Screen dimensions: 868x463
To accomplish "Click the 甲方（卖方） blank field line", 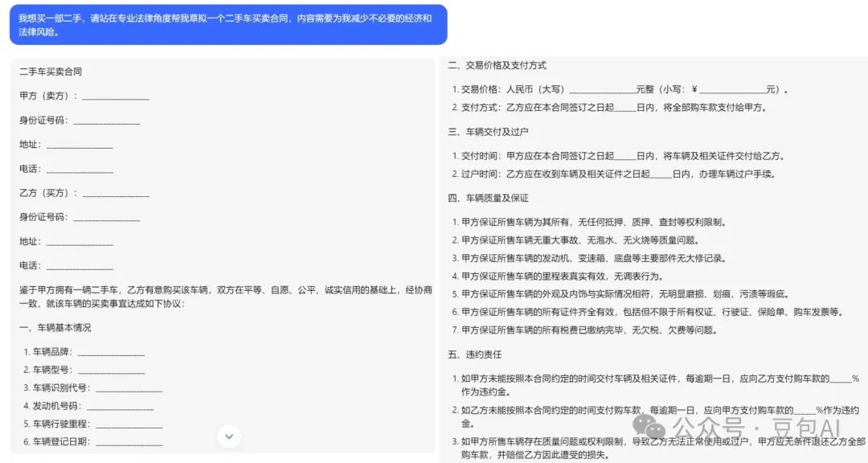I will [116, 96].
